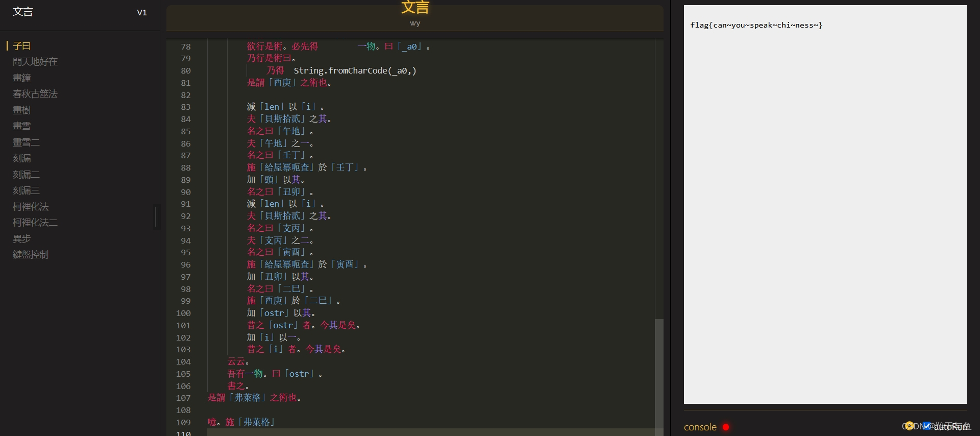Click the code line 施「酉庚」於「二巳」
The image size is (980, 436).
click(294, 301)
